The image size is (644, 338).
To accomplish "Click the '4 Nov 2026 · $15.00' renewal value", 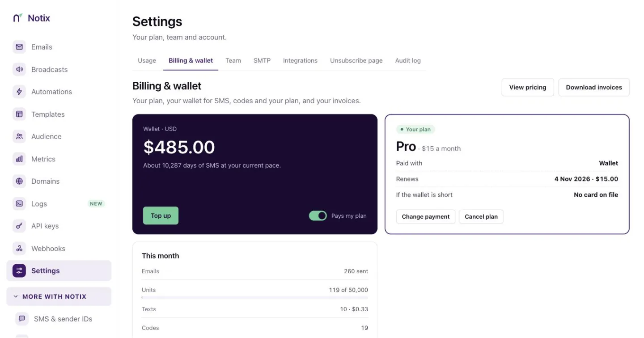I will click(586, 179).
